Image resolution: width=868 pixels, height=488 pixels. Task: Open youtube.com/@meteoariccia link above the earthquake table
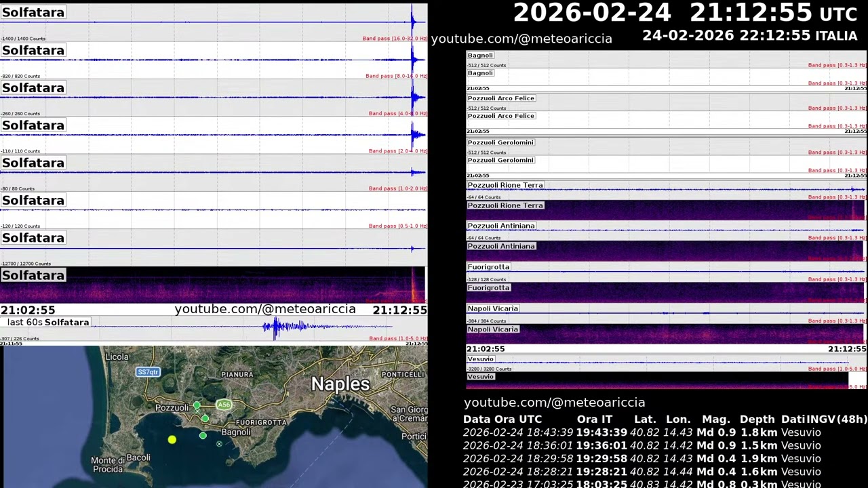555,403
